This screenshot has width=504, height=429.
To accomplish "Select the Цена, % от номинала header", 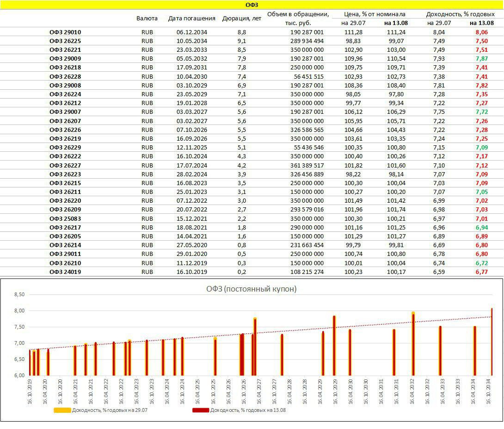I will pos(375,14).
